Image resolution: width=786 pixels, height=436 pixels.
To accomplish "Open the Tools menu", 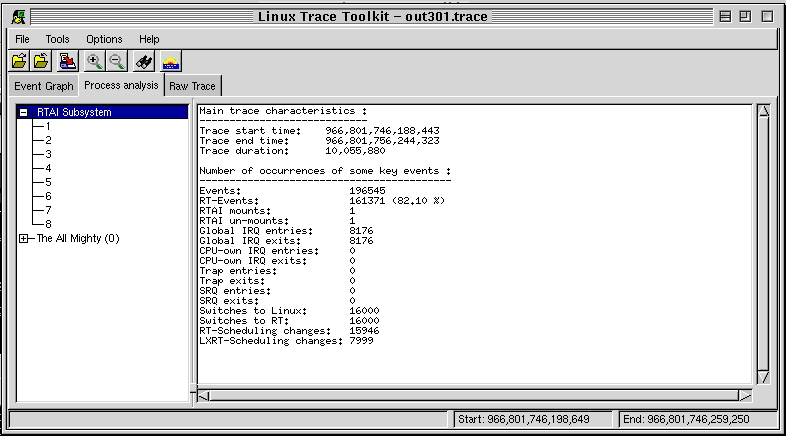I will [57, 39].
